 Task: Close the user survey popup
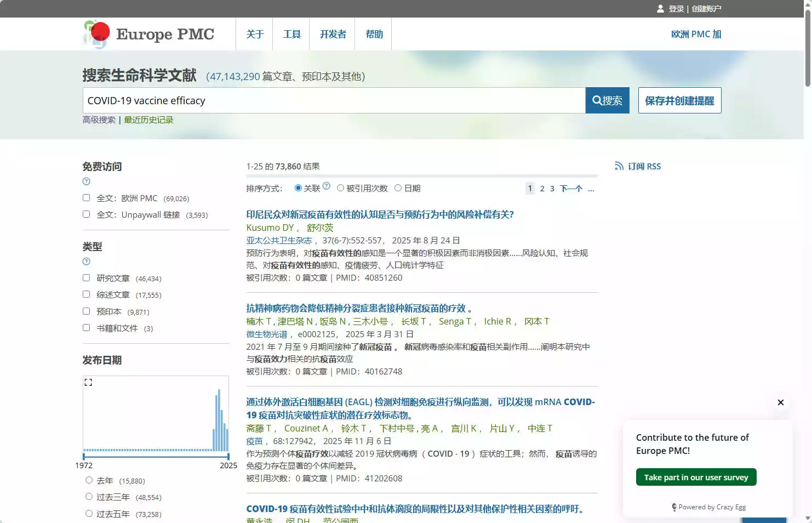pyautogui.click(x=781, y=402)
